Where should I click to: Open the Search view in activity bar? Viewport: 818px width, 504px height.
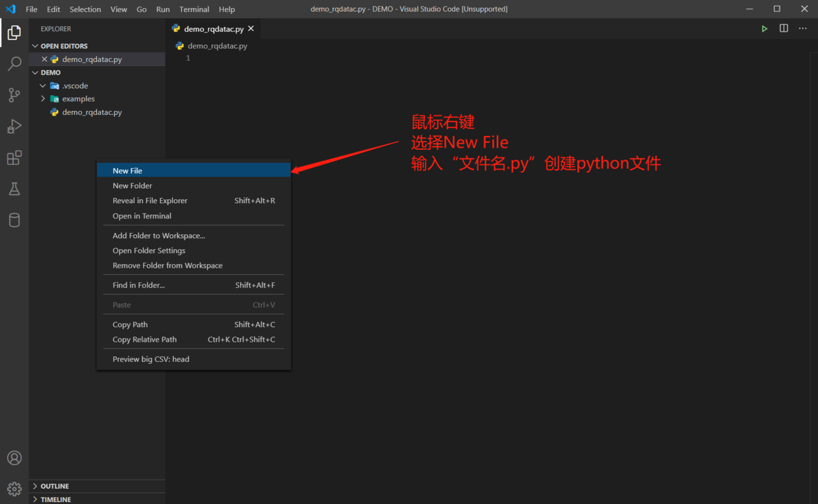(x=14, y=64)
